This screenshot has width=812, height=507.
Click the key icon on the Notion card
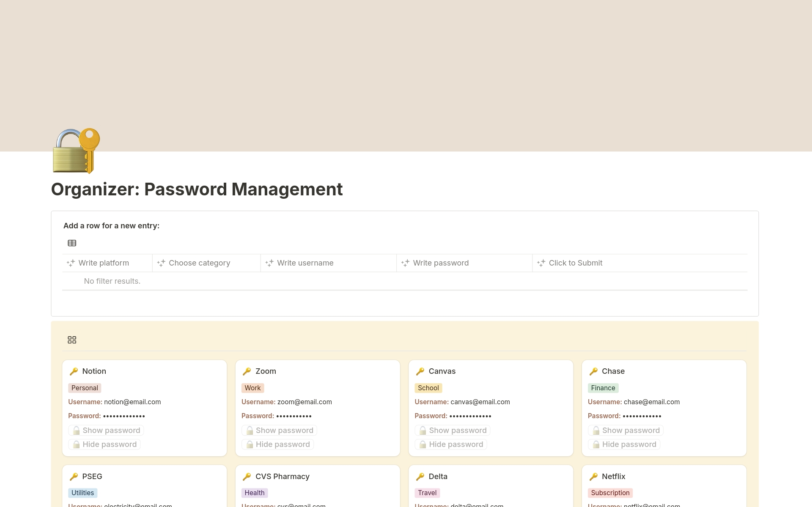(74, 371)
